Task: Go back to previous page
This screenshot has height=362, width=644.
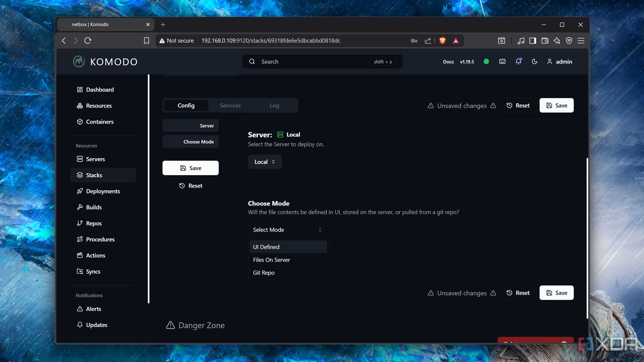Action: coord(64,40)
